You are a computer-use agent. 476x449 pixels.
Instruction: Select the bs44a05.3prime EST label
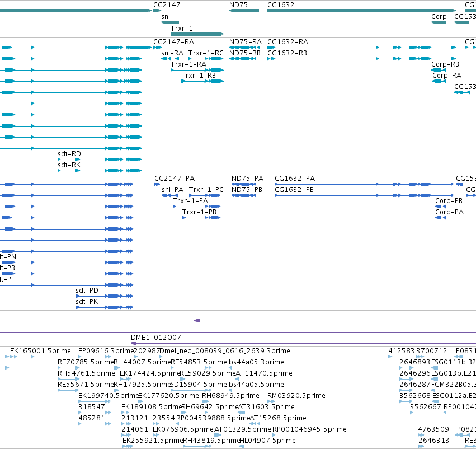(x=256, y=362)
